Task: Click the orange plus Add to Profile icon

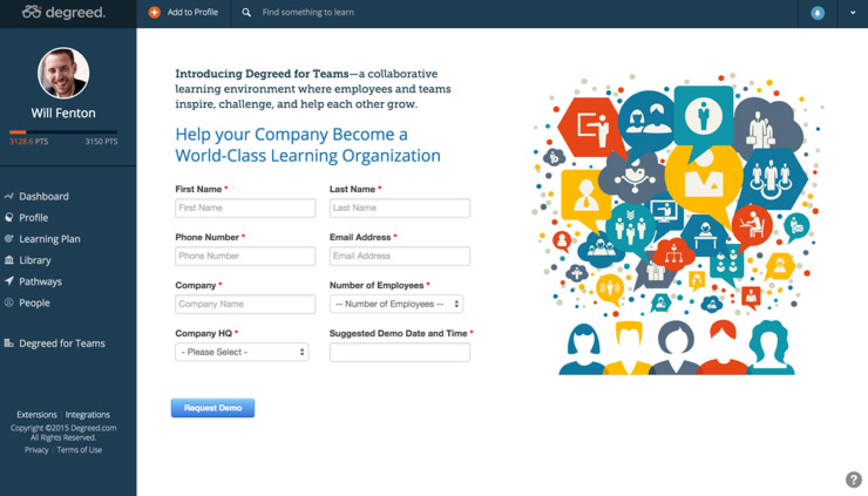Action: click(154, 12)
